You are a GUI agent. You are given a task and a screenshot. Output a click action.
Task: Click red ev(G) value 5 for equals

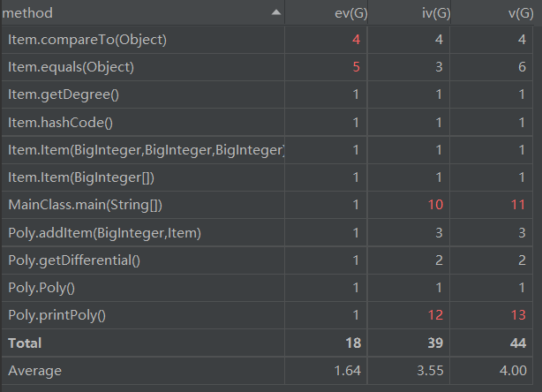coord(357,67)
